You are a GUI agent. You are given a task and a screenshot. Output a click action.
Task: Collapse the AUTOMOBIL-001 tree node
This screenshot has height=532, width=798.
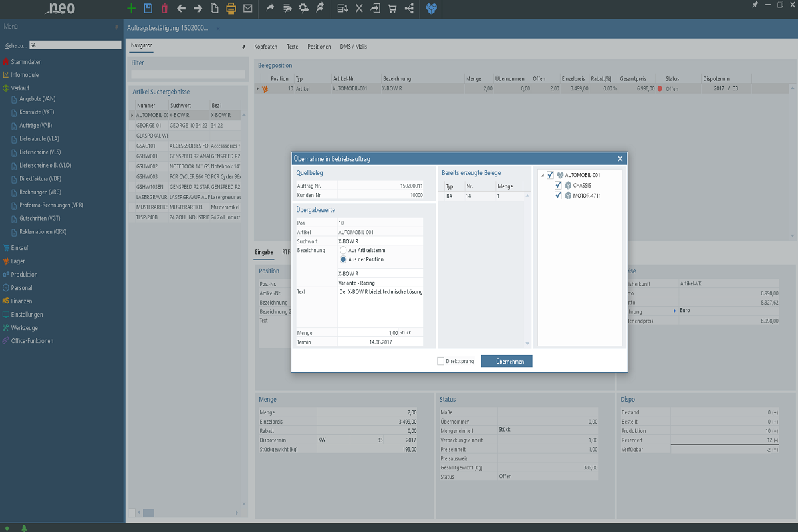(542, 175)
